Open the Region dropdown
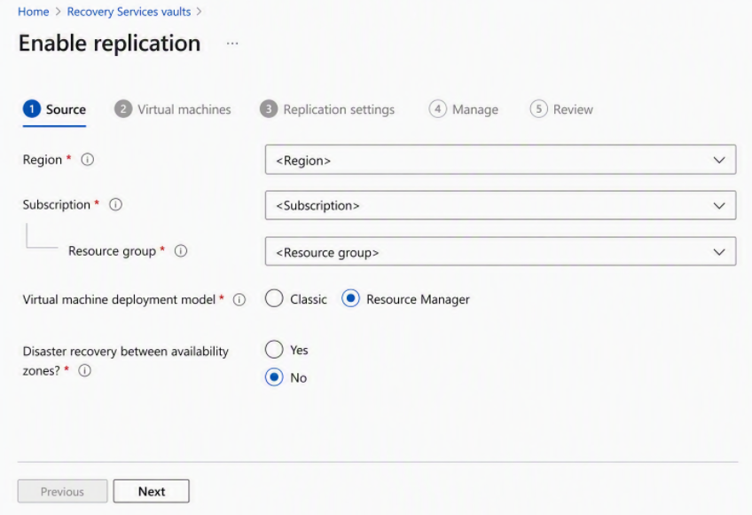Screen dimensions: 752x515 tap(500, 160)
